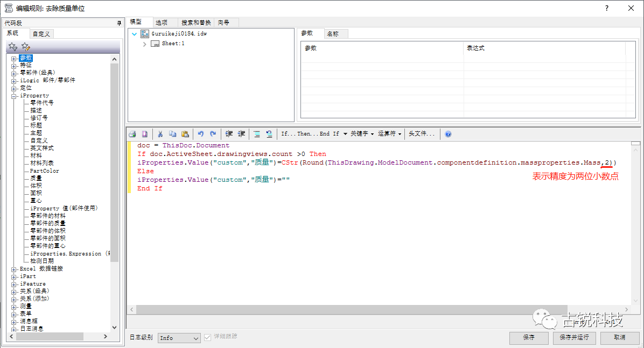Click the page setup icon beside print

click(x=144, y=134)
